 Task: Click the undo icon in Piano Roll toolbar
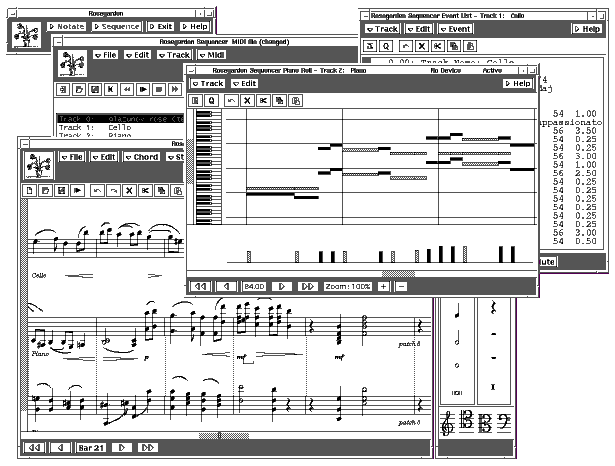point(231,101)
